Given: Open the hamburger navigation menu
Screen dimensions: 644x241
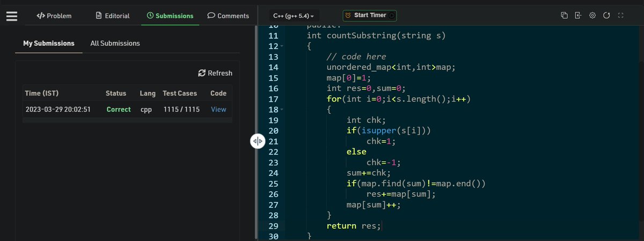Looking at the screenshot, I should tap(12, 16).
